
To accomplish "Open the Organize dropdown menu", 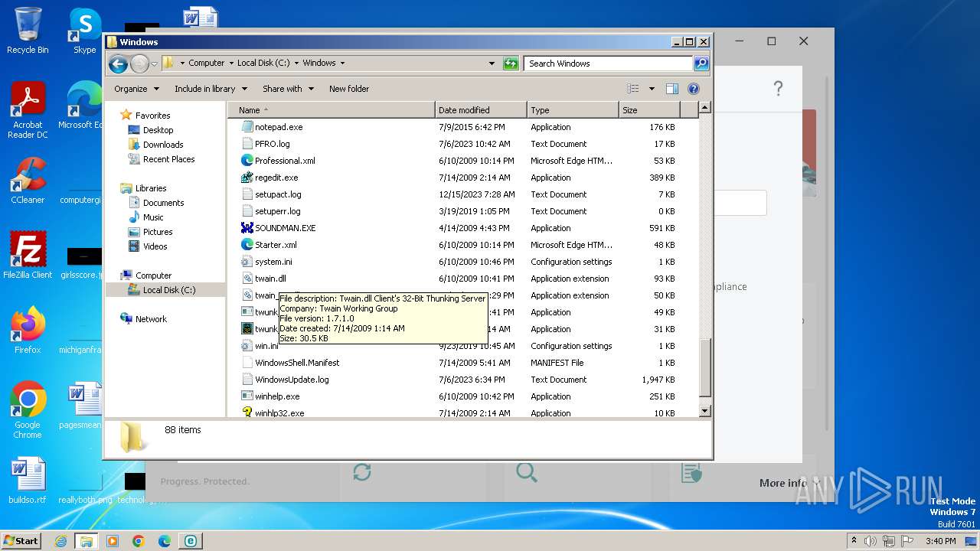I will coord(136,89).
